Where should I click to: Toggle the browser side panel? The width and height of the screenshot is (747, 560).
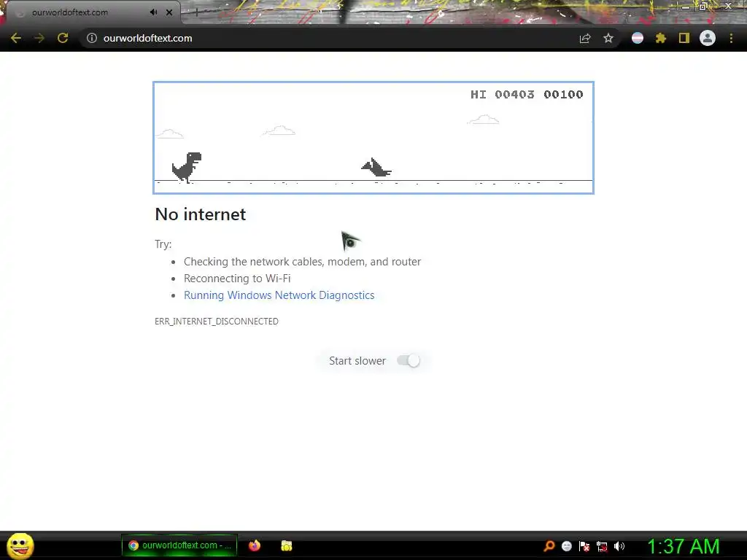(684, 38)
